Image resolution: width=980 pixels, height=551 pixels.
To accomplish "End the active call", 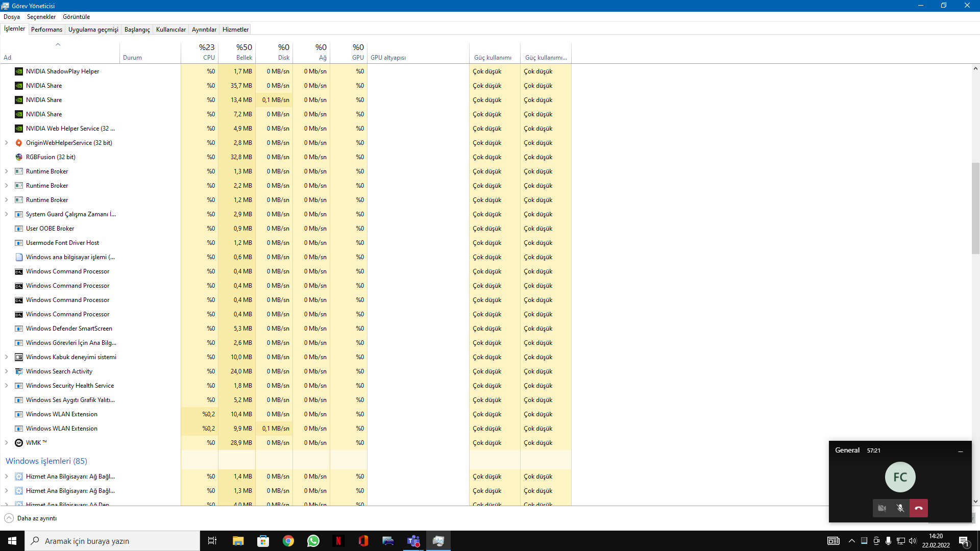I will [919, 508].
